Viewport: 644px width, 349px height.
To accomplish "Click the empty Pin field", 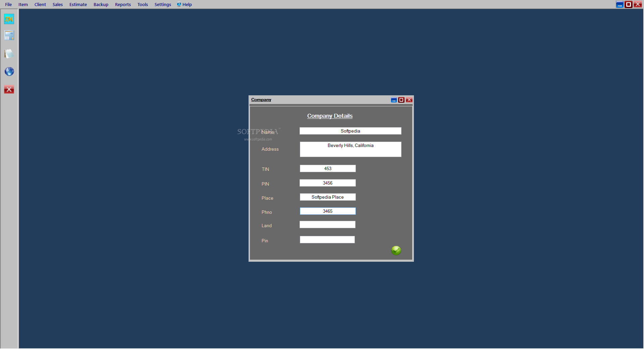I will click(x=327, y=240).
